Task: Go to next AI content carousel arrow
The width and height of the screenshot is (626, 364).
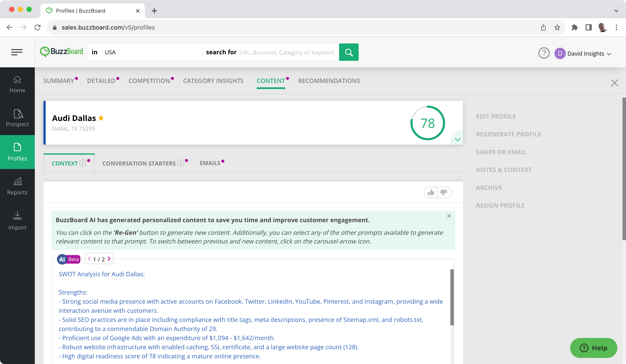Action: tap(109, 259)
